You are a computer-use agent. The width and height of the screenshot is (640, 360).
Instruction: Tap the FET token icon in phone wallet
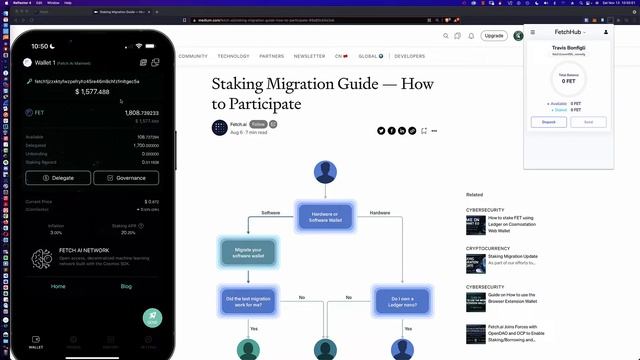point(29,113)
